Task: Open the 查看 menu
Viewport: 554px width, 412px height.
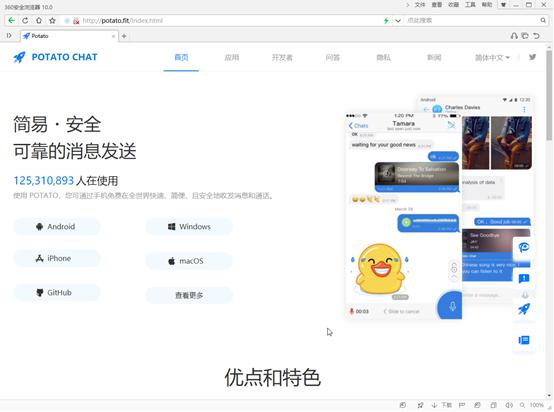Action: pyautogui.click(x=437, y=5)
